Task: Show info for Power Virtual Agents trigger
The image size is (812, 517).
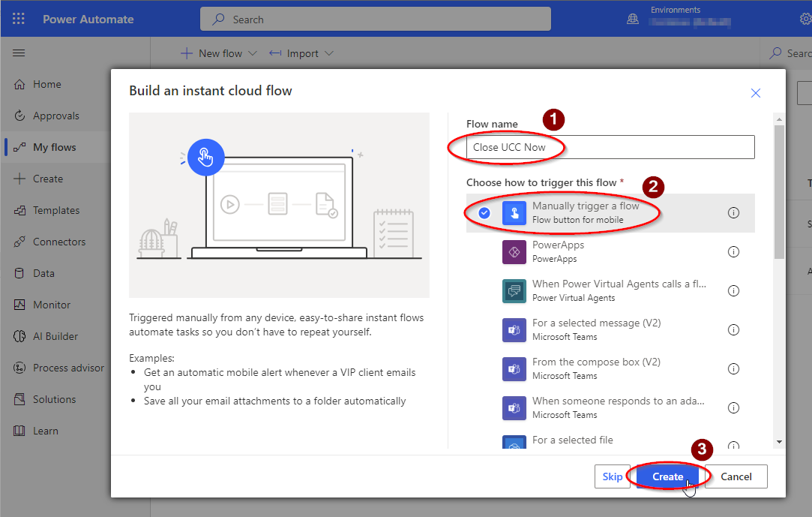Action: (x=733, y=291)
